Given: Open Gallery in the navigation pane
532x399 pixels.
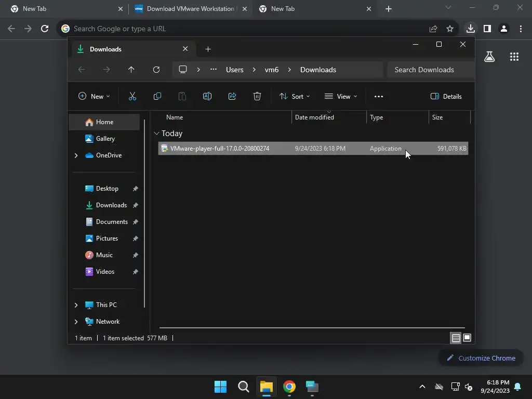Looking at the screenshot, I should pyautogui.click(x=104, y=139).
